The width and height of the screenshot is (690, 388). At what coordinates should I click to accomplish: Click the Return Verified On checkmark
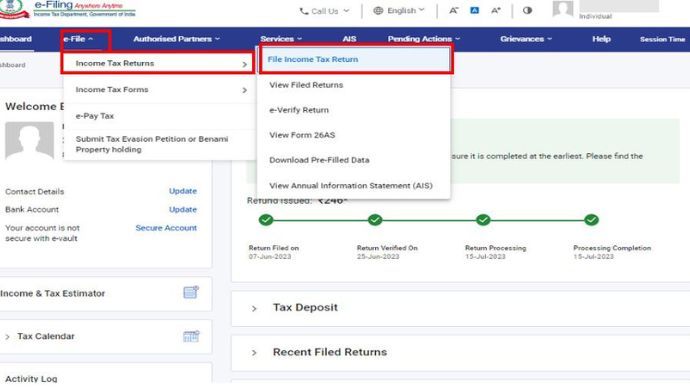375,220
